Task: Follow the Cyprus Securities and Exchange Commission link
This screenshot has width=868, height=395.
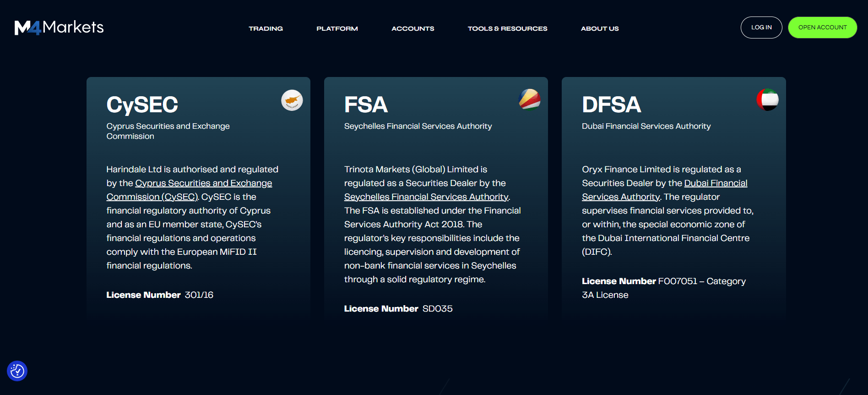Action: point(189,190)
